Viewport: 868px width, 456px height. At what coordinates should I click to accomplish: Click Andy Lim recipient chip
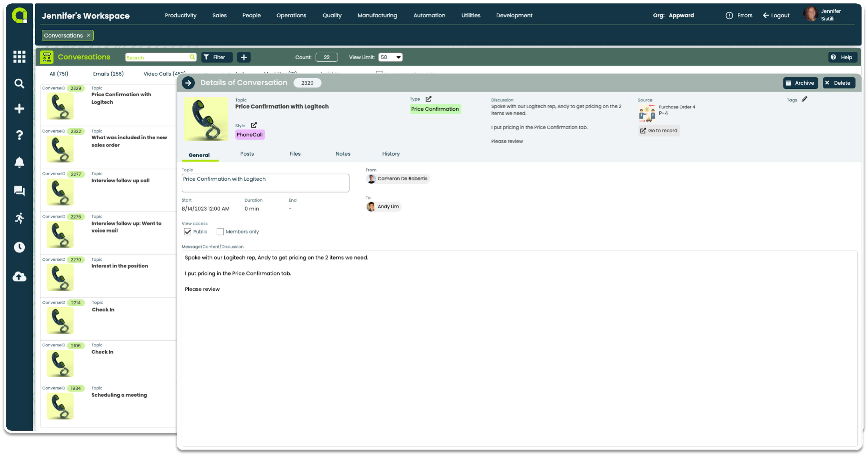pos(383,206)
